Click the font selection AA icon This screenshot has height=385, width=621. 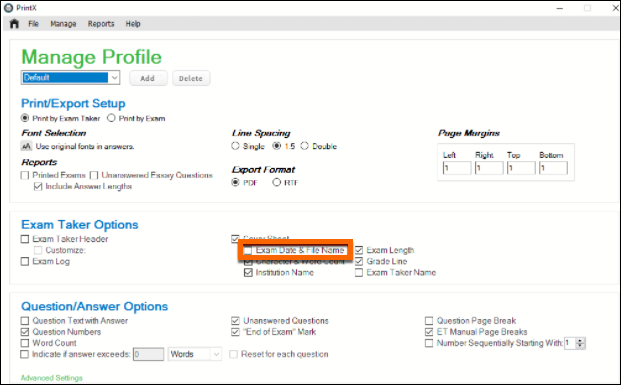pos(26,147)
